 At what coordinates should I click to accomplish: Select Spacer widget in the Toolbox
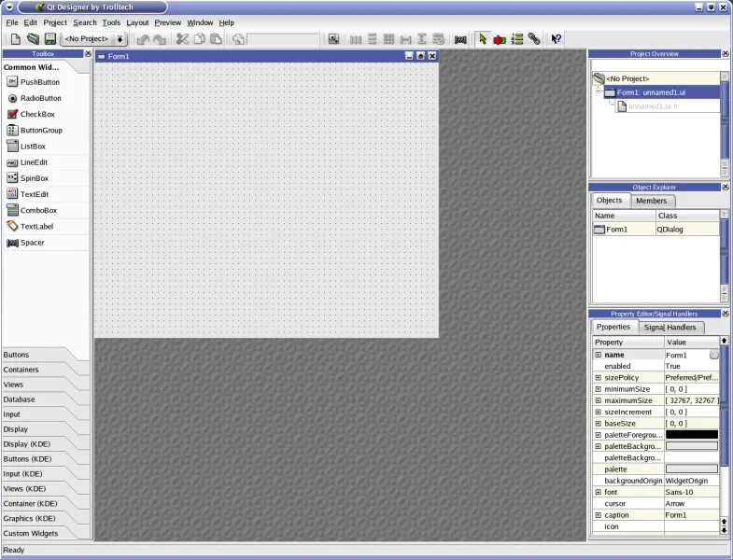[46, 243]
